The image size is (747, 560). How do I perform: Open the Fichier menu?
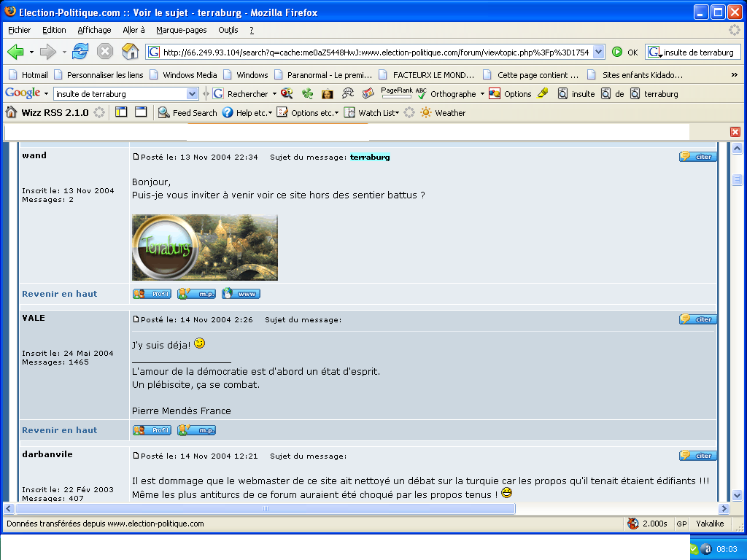[20, 30]
